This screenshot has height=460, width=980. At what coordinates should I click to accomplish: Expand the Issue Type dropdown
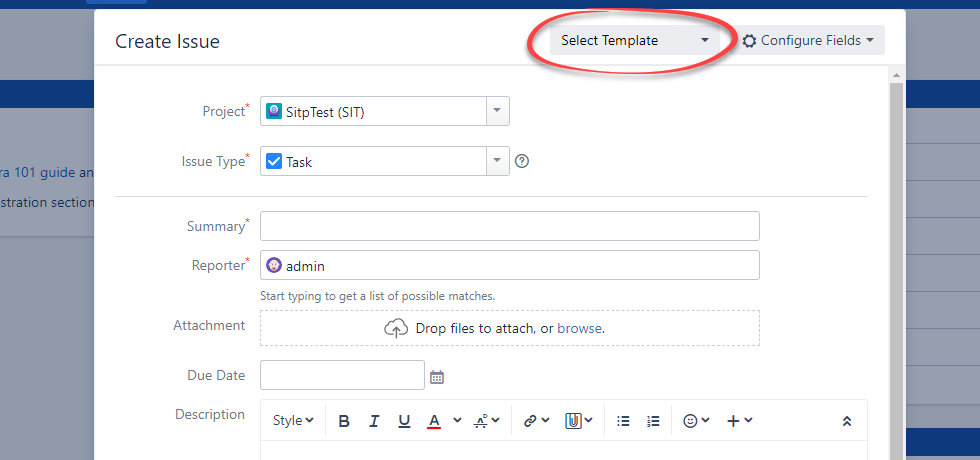click(x=497, y=161)
